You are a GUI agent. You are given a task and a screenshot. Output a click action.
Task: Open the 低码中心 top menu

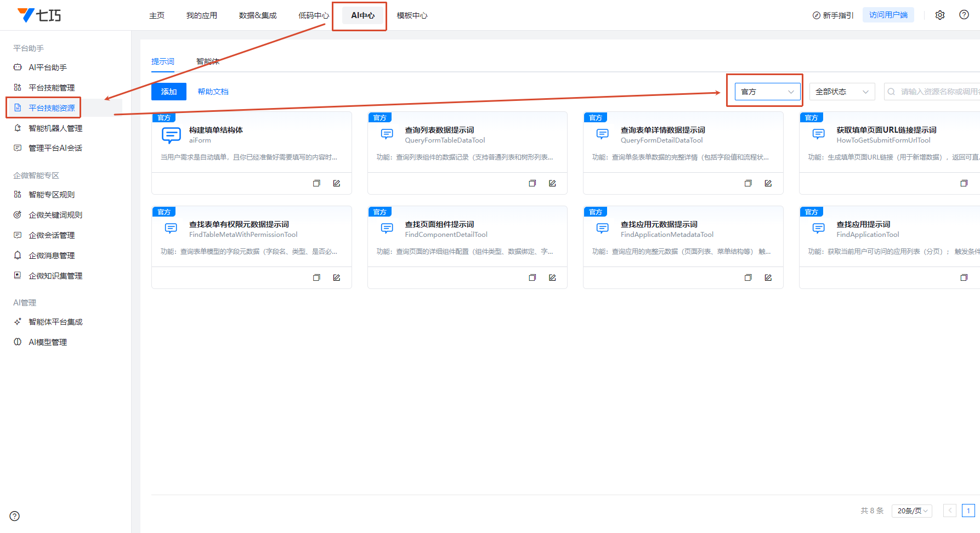pos(314,15)
